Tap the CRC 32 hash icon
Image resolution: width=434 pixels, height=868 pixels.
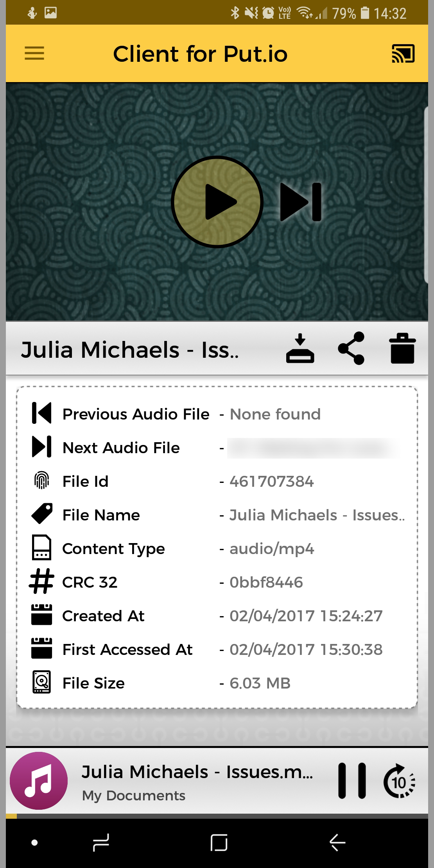point(41,581)
